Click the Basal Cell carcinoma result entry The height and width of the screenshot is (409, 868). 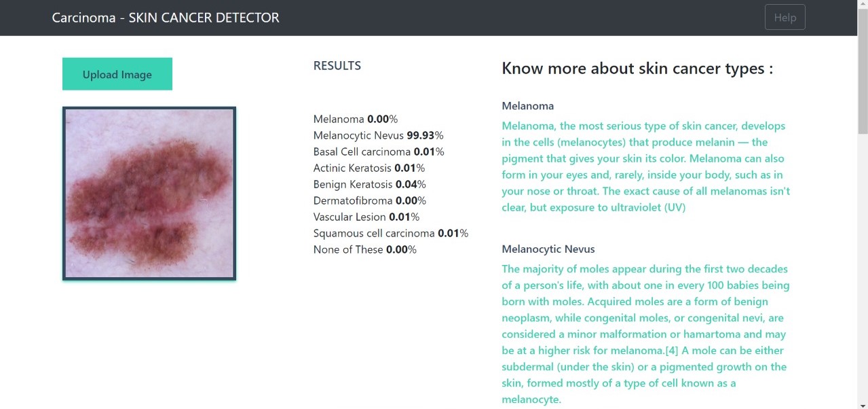point(378,152)
